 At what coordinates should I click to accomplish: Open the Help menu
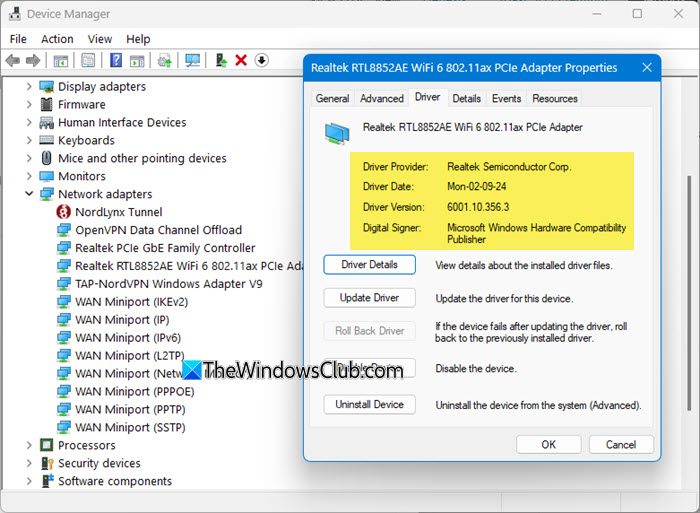click(x=138, y=39)
